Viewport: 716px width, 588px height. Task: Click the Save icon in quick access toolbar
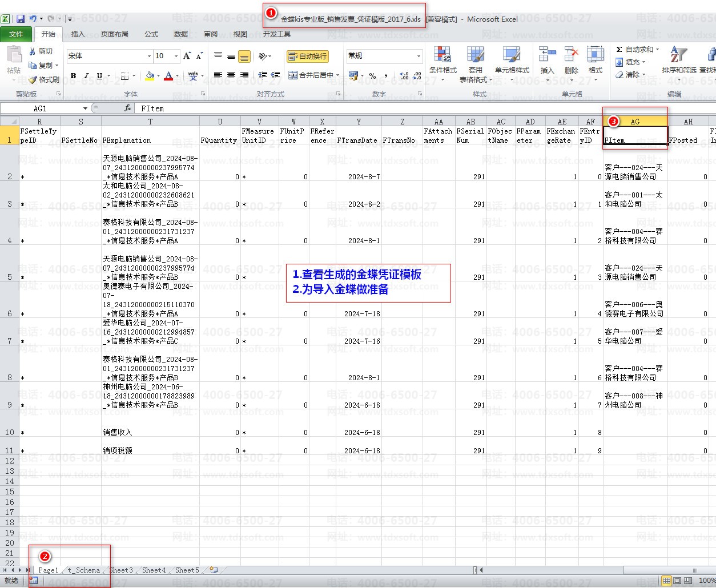point(21,19)
